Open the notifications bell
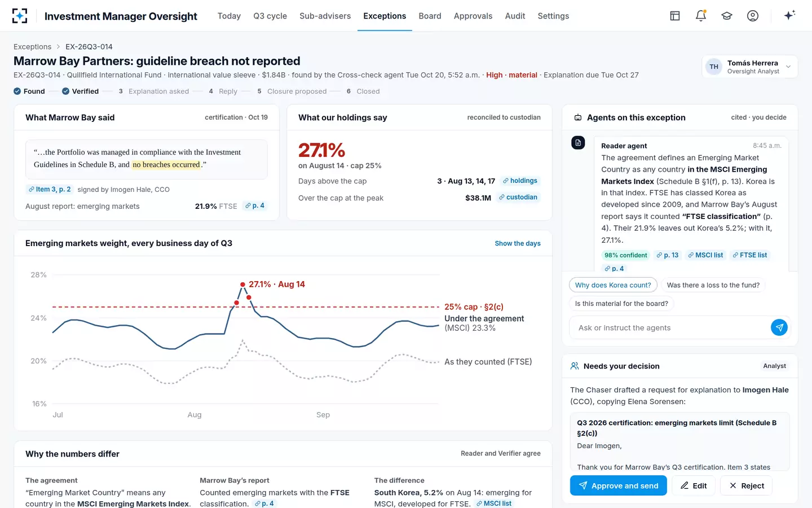 click(x=701, y=16)
